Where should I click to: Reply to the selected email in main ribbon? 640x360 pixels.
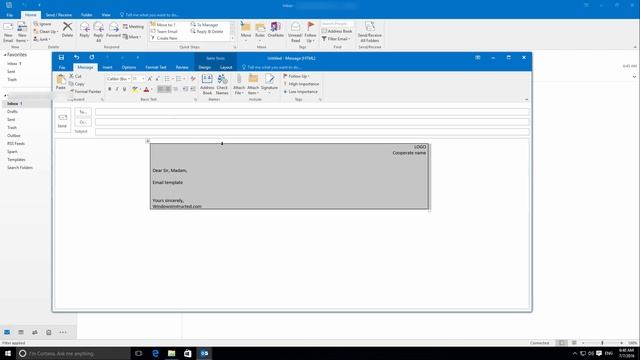(x=84, y=30)
